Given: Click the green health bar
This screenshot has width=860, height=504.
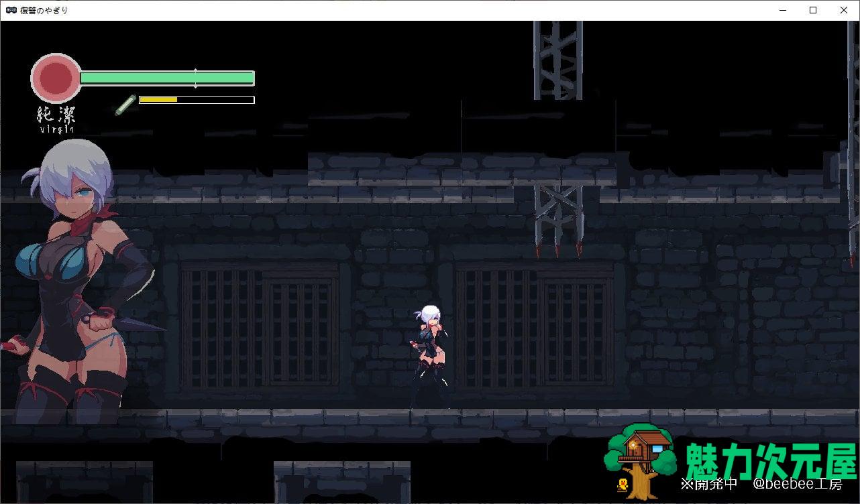Looking at the screenshot, I should (166, 78).
